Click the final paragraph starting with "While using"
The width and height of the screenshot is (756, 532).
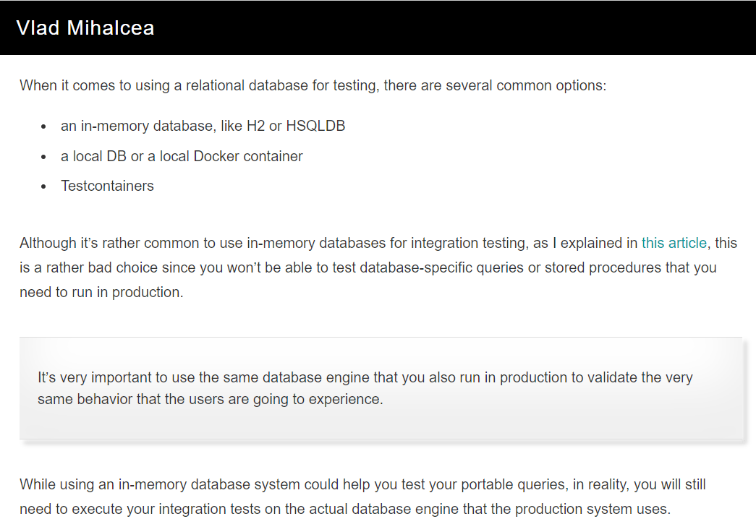[x=362, y=497]
